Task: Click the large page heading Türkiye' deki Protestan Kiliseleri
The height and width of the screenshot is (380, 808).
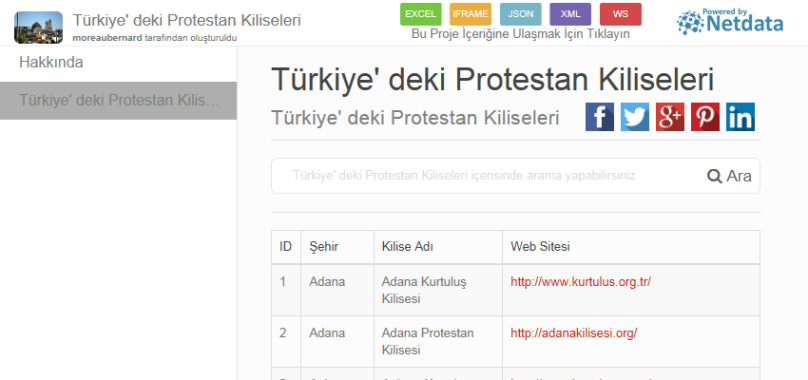Action: point(493,79)
